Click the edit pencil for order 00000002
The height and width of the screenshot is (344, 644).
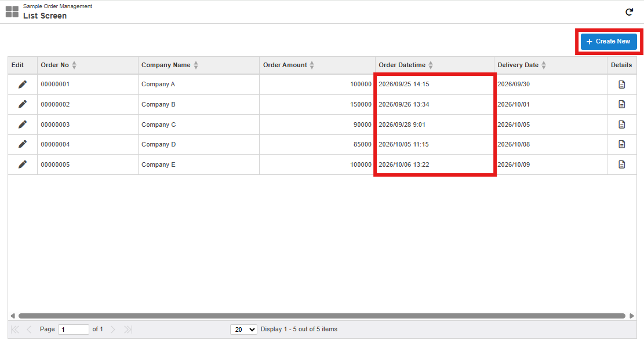(x=23, y=104)
